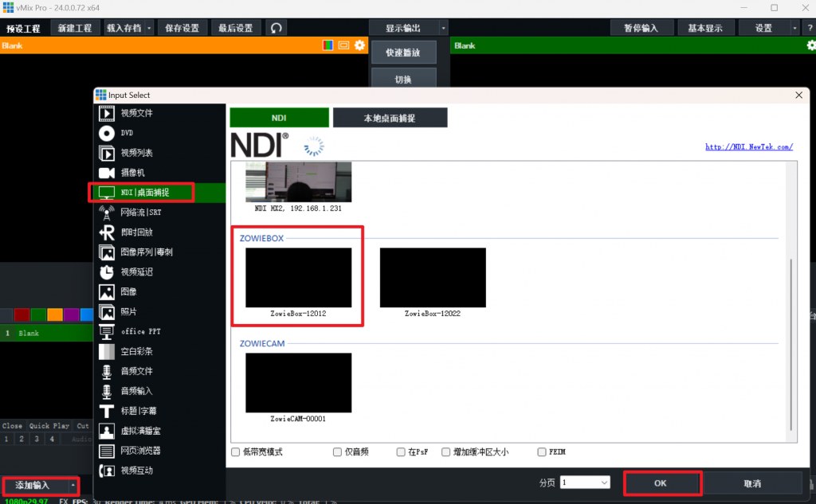Open the 设置 settings button
Viewport: 816px width, 504px height.
tap(764, 28)
